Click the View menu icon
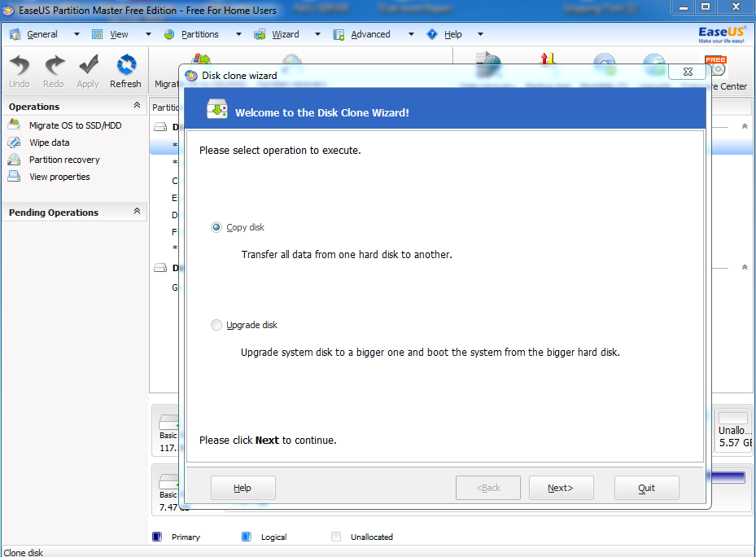Screen dimensions: 756x557 (x=98, y=34)
